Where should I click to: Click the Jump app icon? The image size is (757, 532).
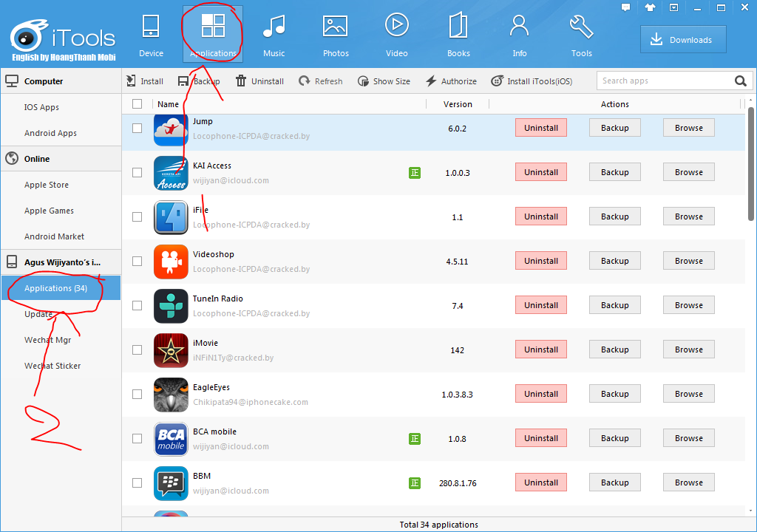coord(171,130)
